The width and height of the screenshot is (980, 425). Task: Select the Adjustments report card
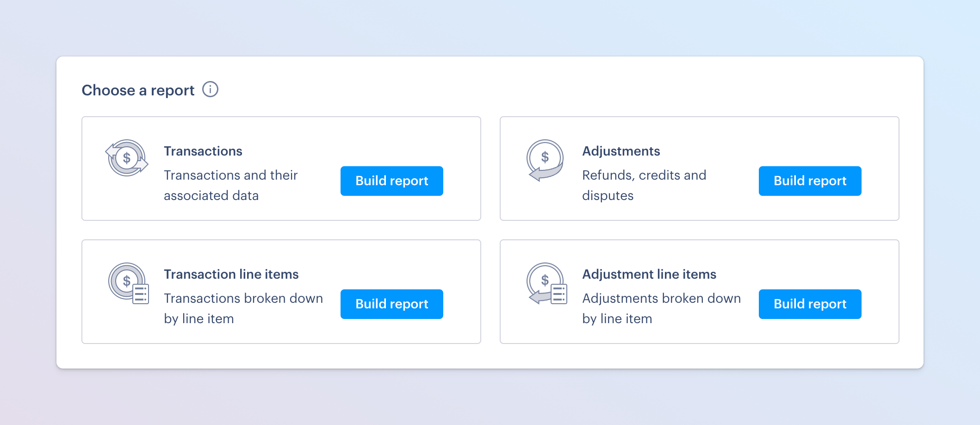(x=700, y=168)
